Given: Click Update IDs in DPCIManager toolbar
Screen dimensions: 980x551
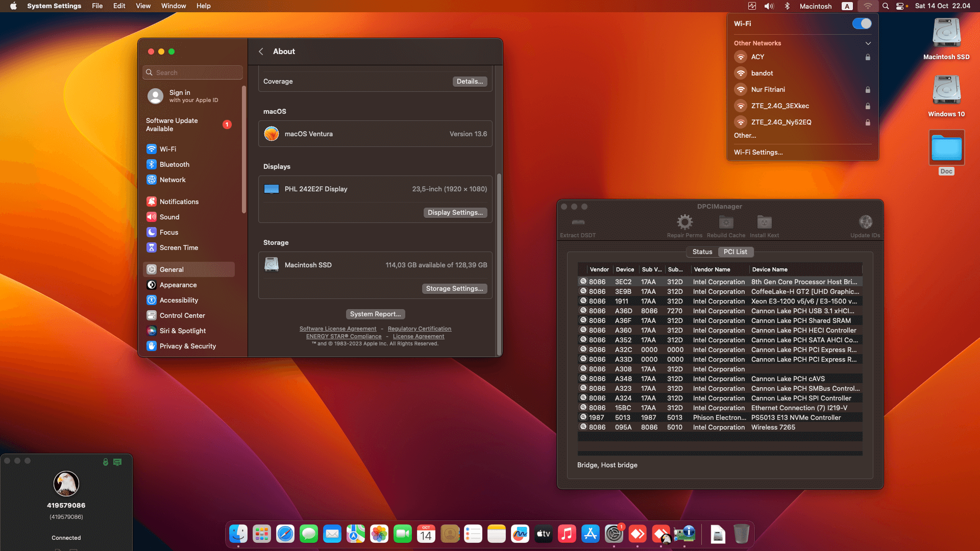Looking at the screenshot, I should 865,226.
